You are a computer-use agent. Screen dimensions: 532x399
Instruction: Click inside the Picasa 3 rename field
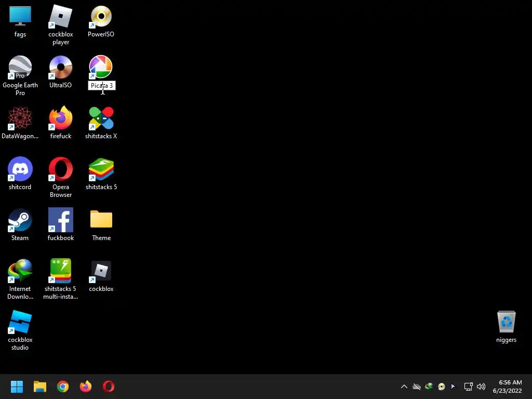(102, 86)
